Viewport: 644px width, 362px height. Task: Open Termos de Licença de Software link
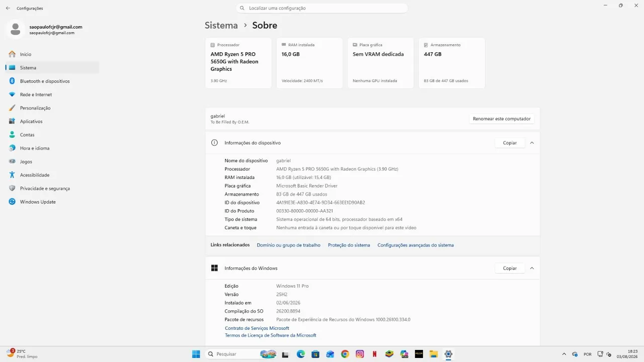click(271, 335)
